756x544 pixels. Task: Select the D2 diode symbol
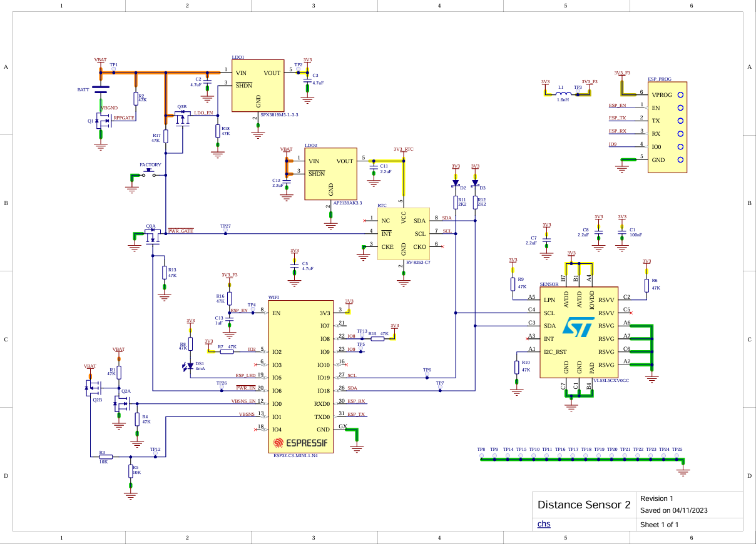pyautogui.click(x=456, y=184)
